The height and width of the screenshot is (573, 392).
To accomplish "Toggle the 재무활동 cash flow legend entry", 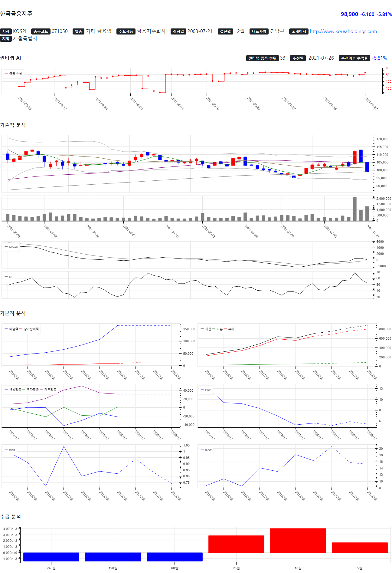I will [48, 390].
